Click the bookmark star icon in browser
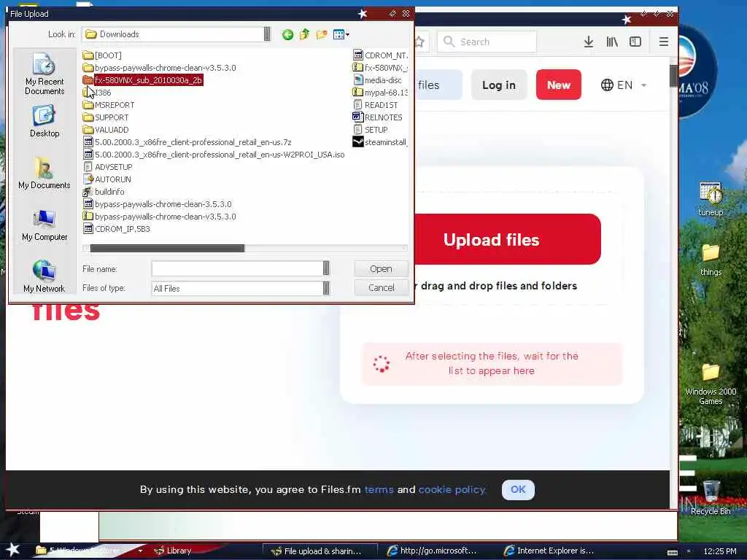This screenshot has height=560, width=747. click(x=419, y=42)
